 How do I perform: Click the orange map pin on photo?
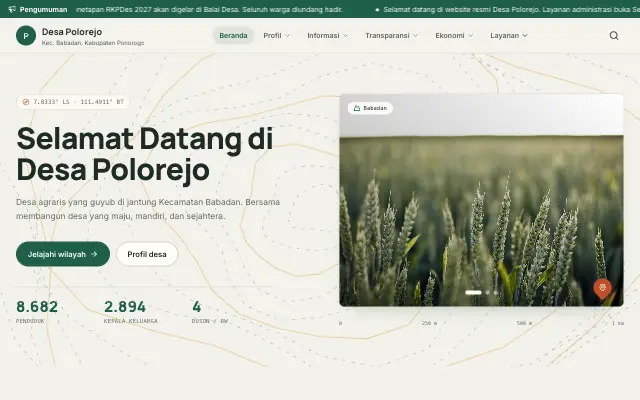[602, 289]
